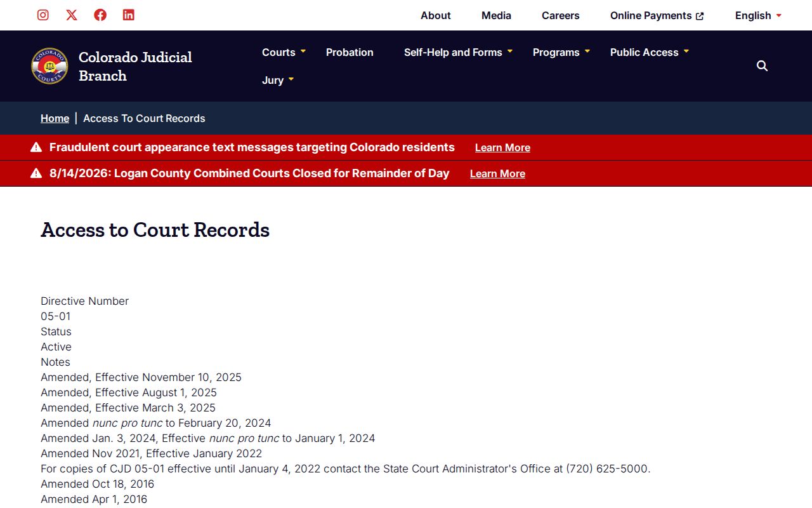812x508 pixels.
Task: Click the State Court Administrator's Office contact line
Action: click(x=346, y=469)
